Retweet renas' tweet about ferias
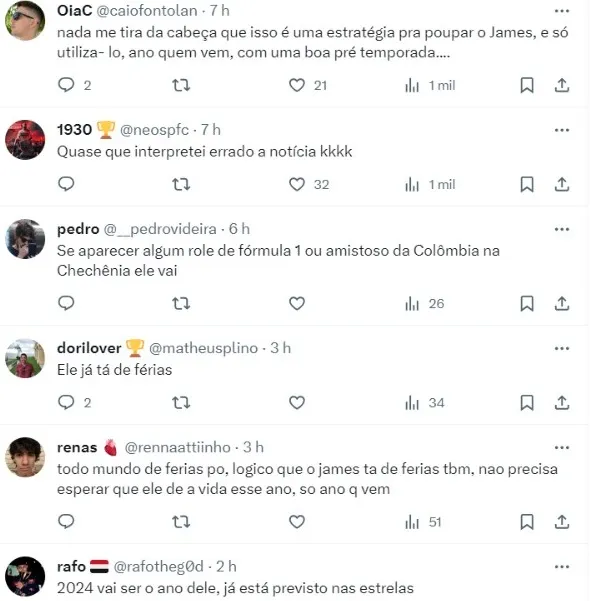Image resolution: width=590 pixels, height=601 pixels. [x=181, y=522]
